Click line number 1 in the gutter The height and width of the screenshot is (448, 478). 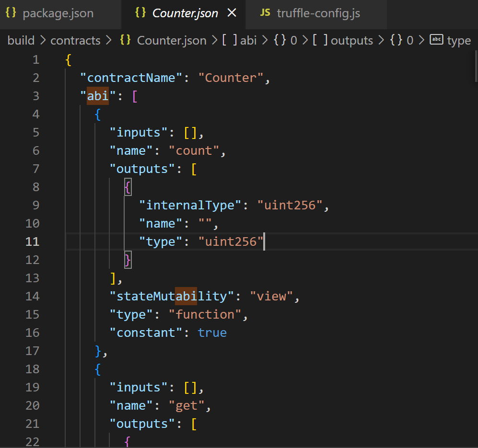click(x=36, y=60)
